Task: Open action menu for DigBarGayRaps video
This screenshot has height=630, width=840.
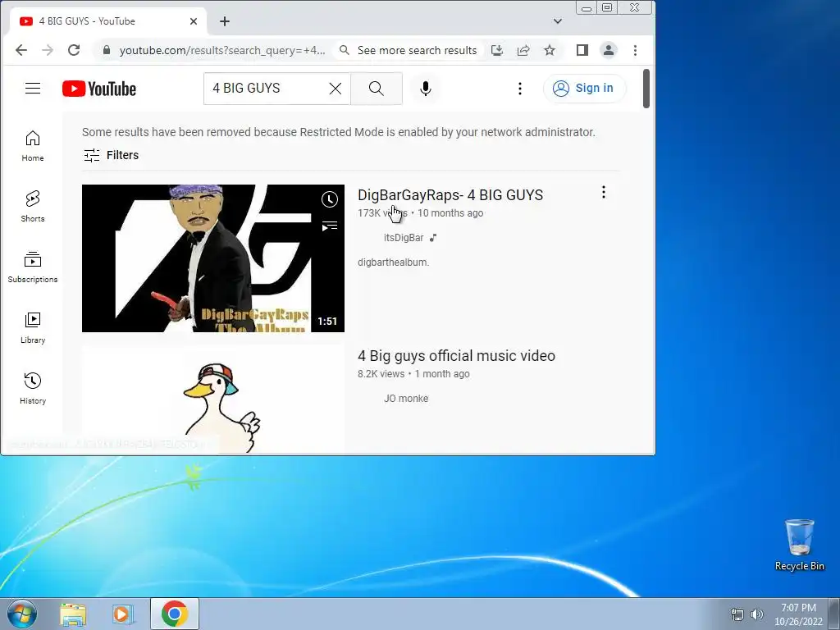Action: point(604,192)
